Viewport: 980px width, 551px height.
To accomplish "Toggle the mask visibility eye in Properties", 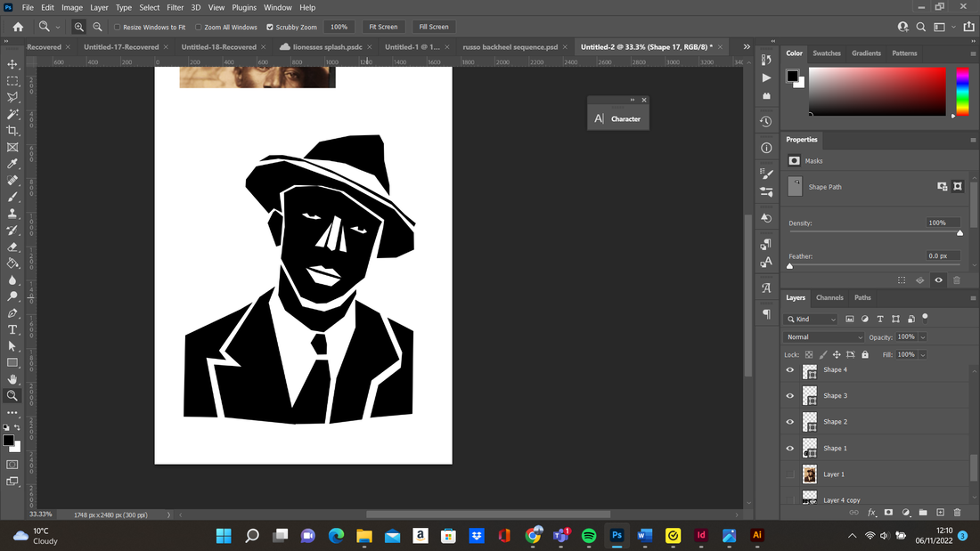I will tap(938, 280).
